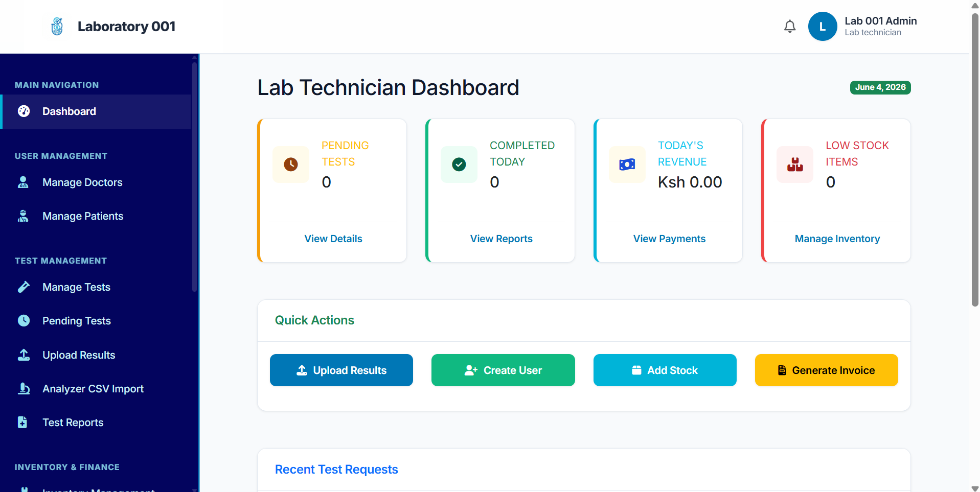Click the Ksh 0.00 revenue value

coord(690,182)
